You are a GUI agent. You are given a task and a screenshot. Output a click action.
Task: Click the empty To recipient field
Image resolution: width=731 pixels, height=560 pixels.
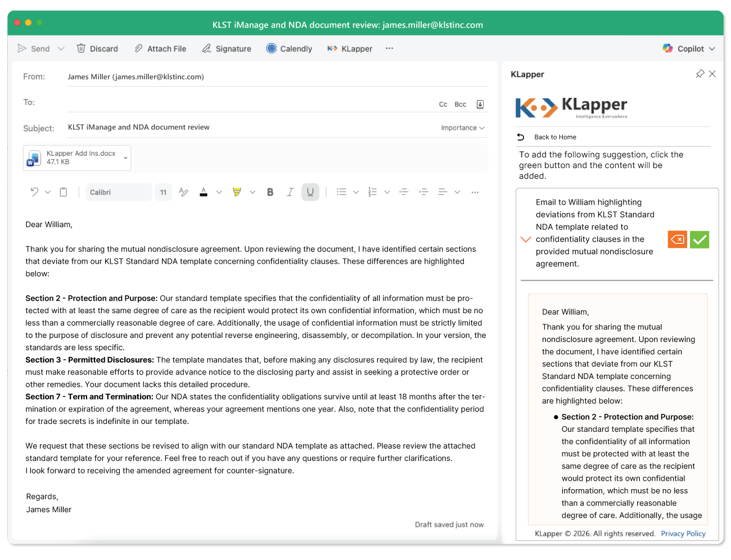click(x=225, y=102)
